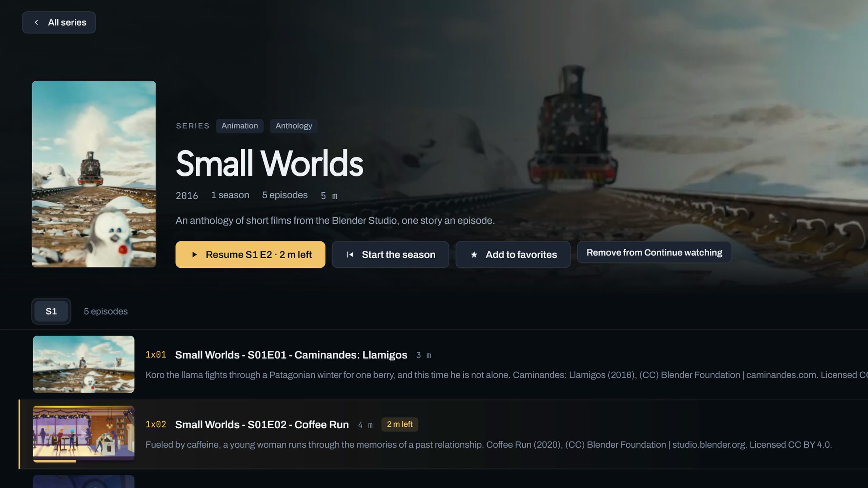
Task: Click the '3 m' duration of Llamigos episode
Action: tap(423, 355)
